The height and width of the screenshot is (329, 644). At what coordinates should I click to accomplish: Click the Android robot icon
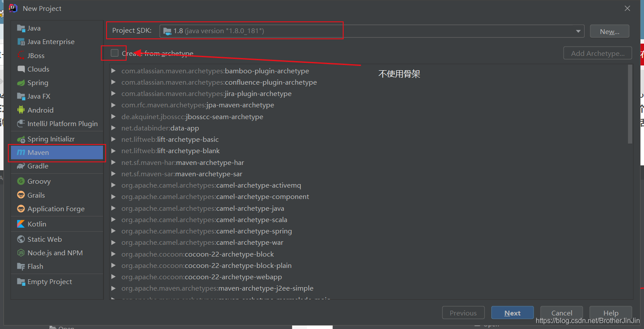point(21,110)
